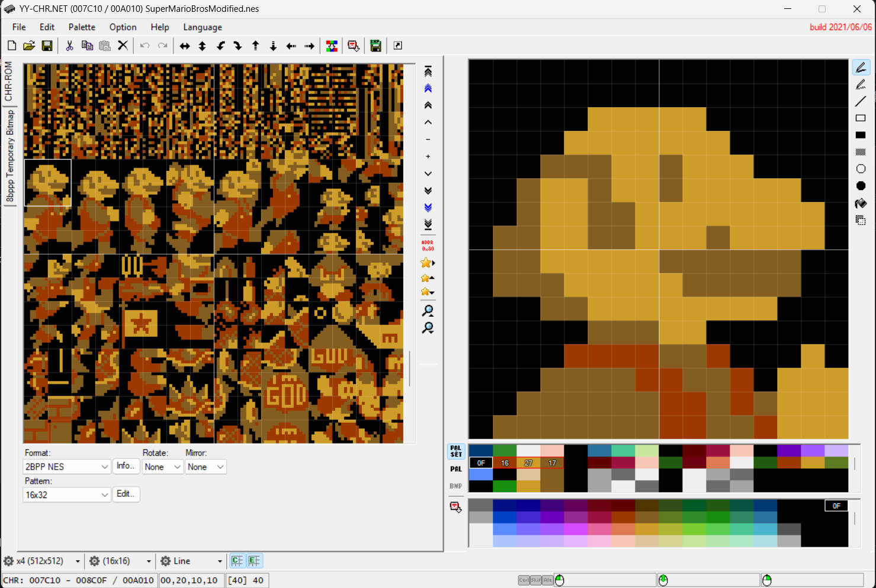Shift the pattern left with the arrow icon
876x588 pixels.
pos(291,46)
